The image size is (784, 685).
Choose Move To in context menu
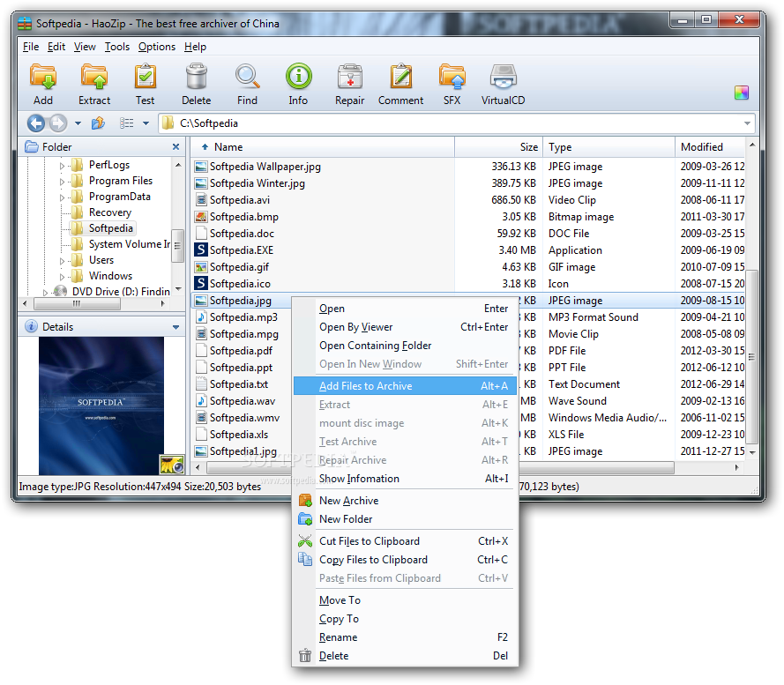coord(405,600)
